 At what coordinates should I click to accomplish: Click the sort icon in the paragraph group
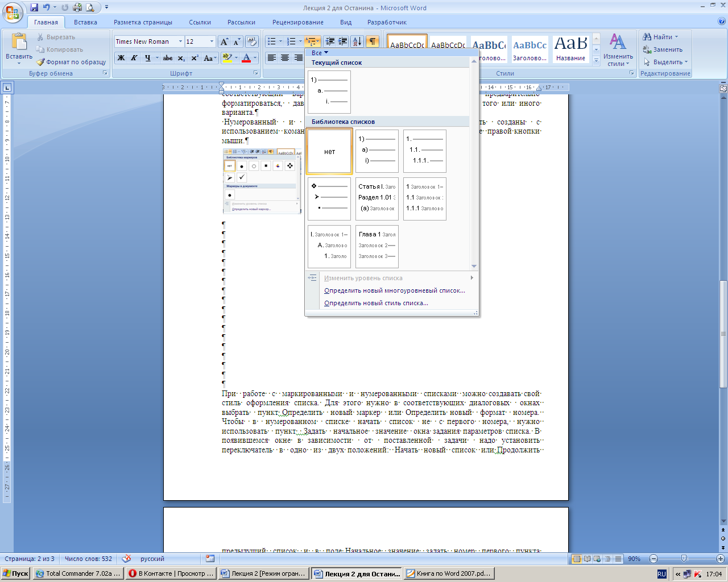357,41
